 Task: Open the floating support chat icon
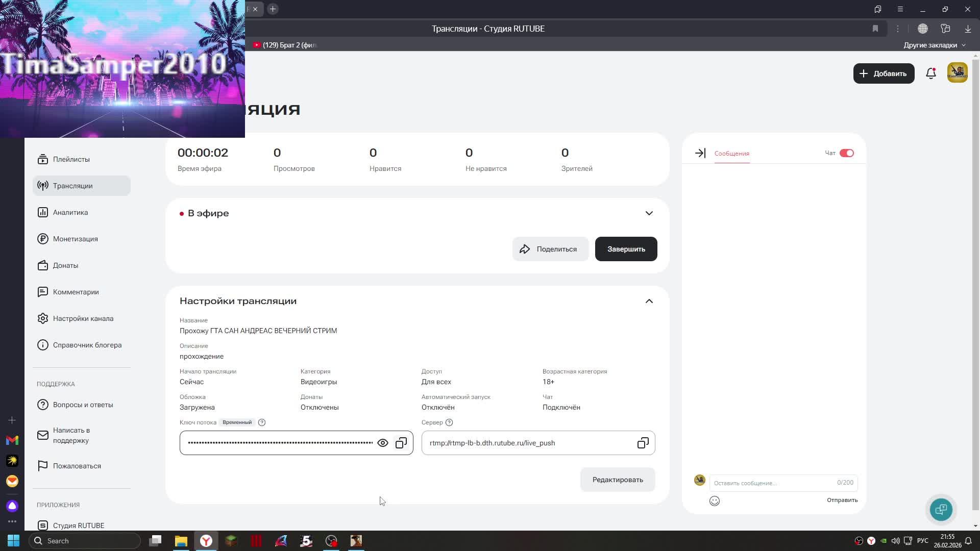(x=941, y=509)
